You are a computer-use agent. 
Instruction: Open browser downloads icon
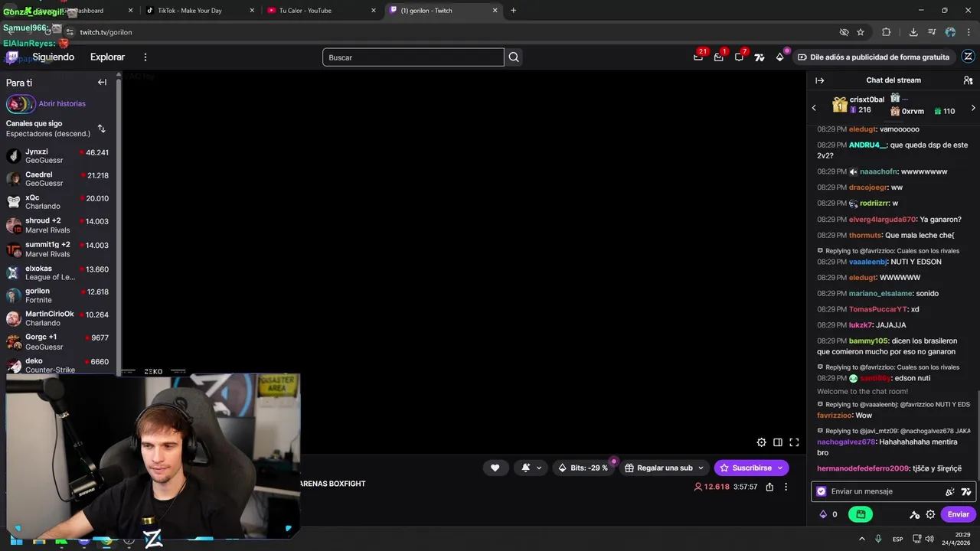coord(913,32)
